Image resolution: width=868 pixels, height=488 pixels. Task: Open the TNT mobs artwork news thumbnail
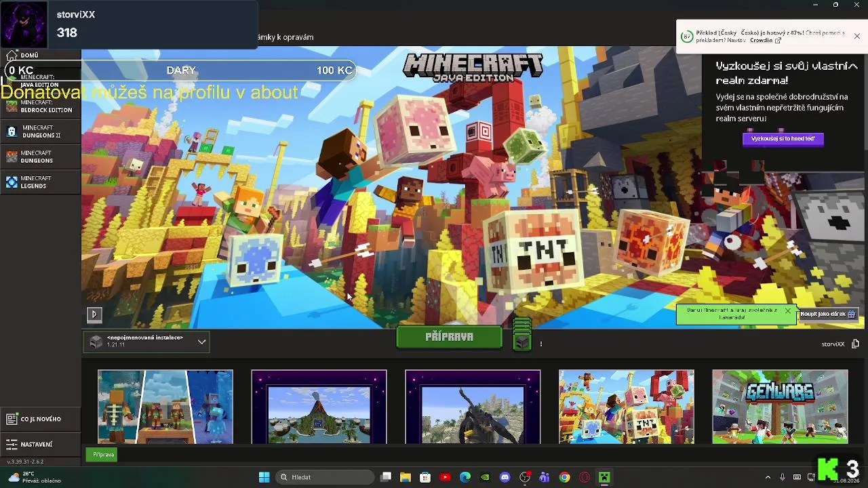[x=627, y=407]
